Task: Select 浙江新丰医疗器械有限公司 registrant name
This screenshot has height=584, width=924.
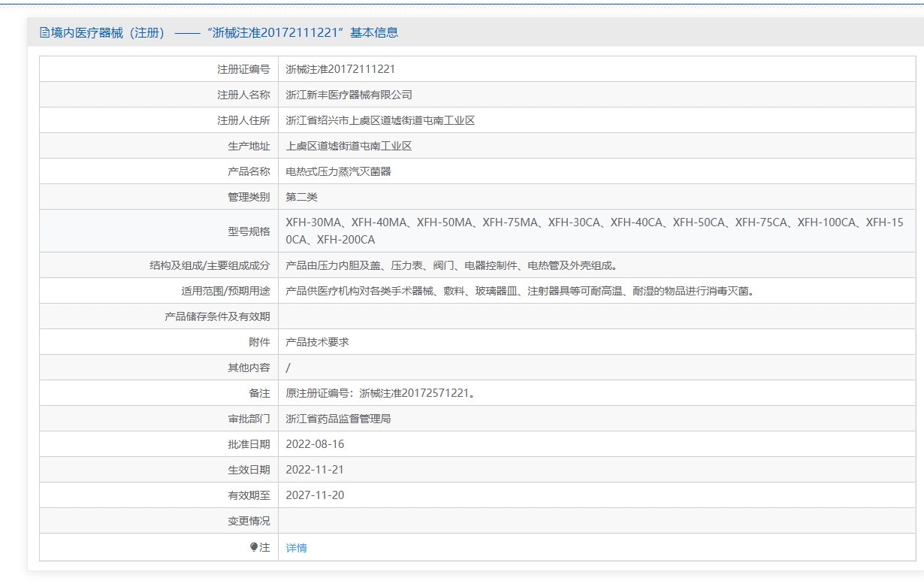Action: 349,95
